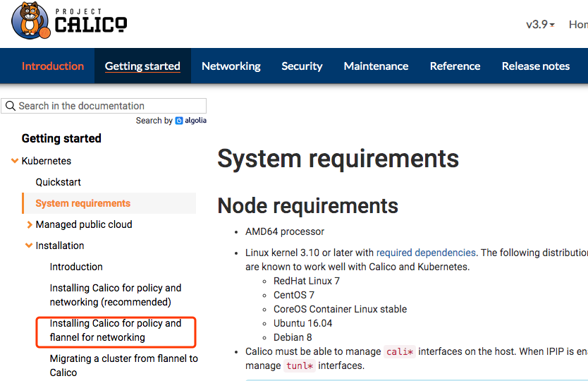The width and height of the screenshot is (588, 381).
Task: Go to the Networking nav tab
Action: coord(231,66)
